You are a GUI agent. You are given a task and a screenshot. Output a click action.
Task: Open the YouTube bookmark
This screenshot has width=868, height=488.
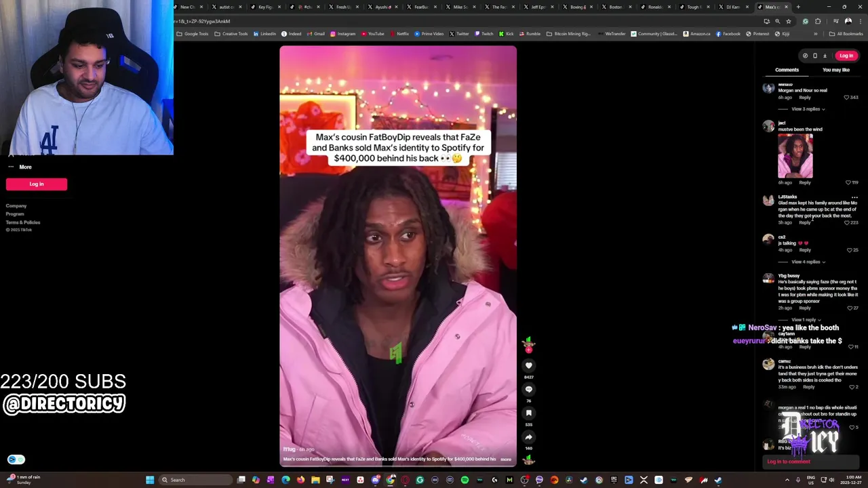pyautogui.click(x=372, y=34)
